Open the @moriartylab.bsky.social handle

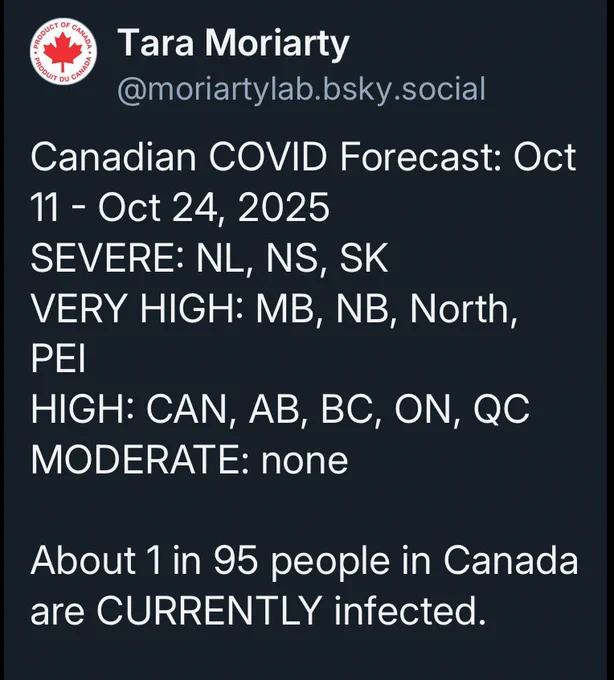coord(301,89)
